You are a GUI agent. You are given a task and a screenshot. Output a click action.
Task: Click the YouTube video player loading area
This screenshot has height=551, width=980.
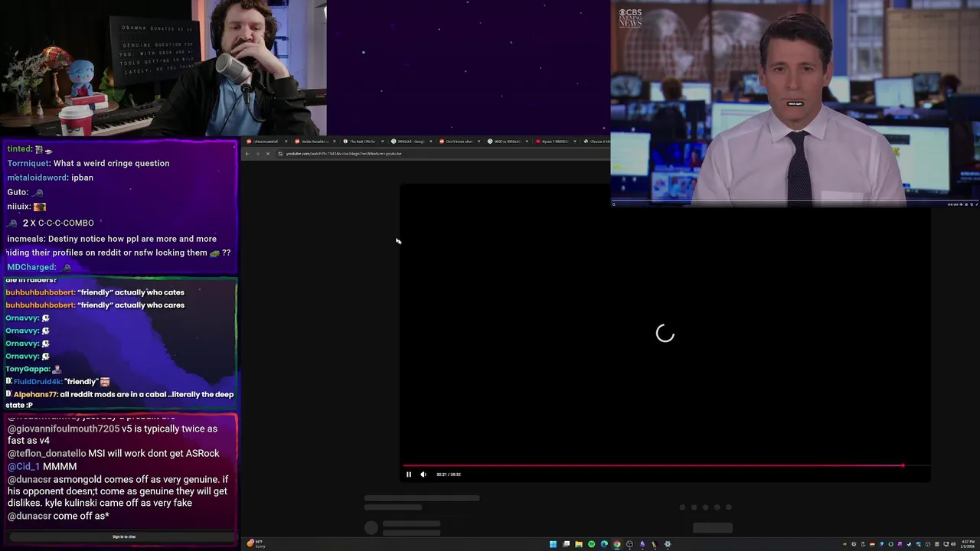[665, 334]
